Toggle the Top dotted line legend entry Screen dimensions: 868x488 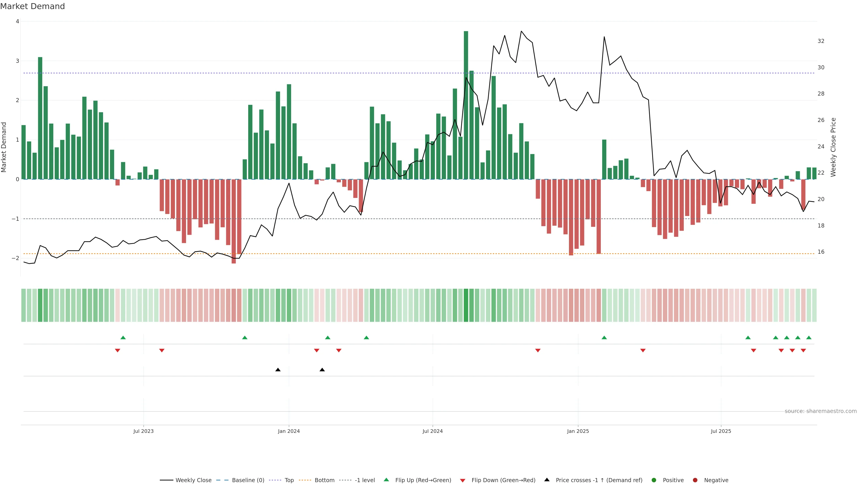point(289,480)
